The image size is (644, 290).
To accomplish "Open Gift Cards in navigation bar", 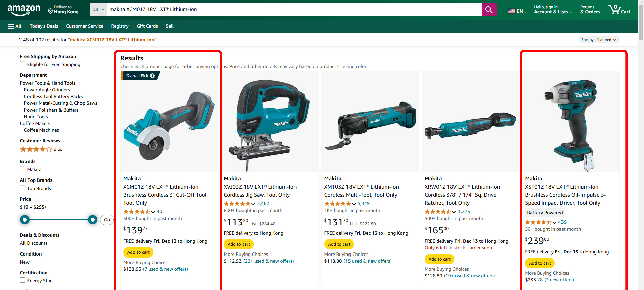I will (147, 26).
